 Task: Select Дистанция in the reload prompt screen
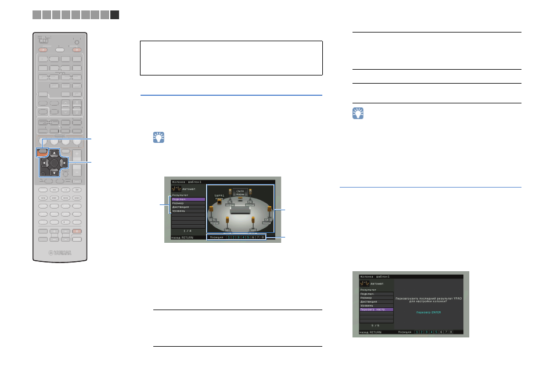[x=377, y=302]
